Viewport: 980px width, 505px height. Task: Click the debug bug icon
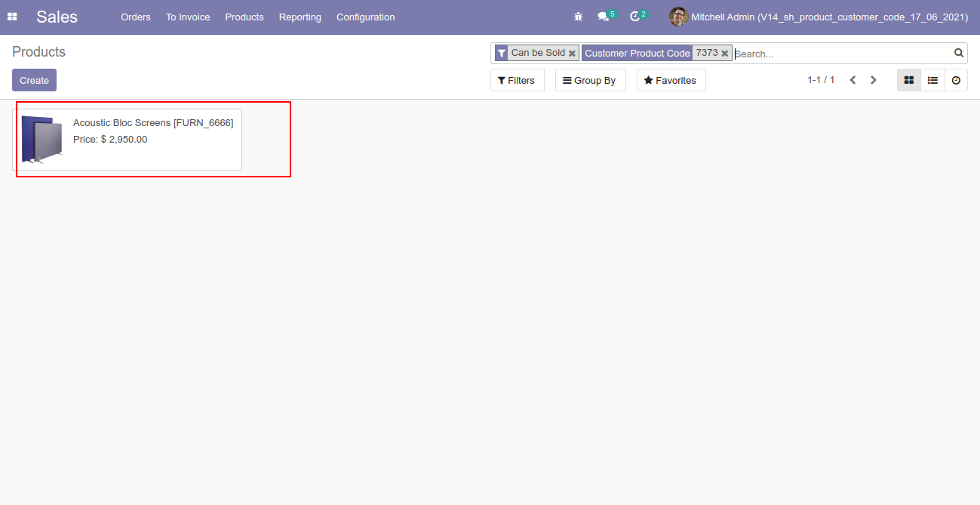coord(579,17)
